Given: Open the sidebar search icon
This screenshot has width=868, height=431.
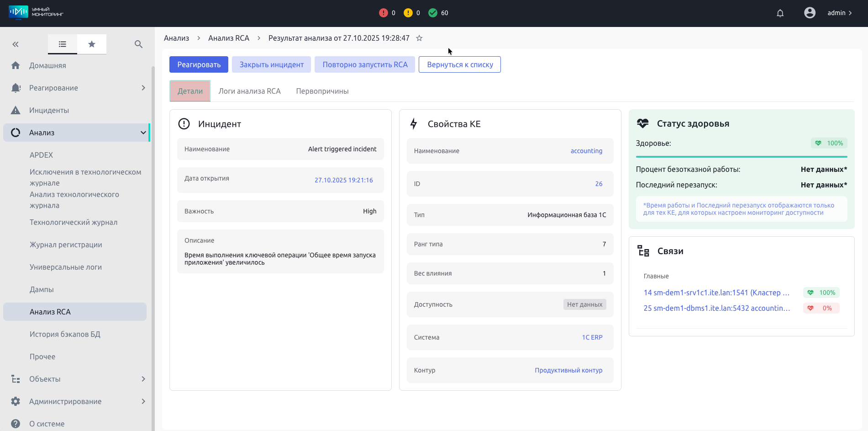Looking at the screenshot, I should [139, 44].
